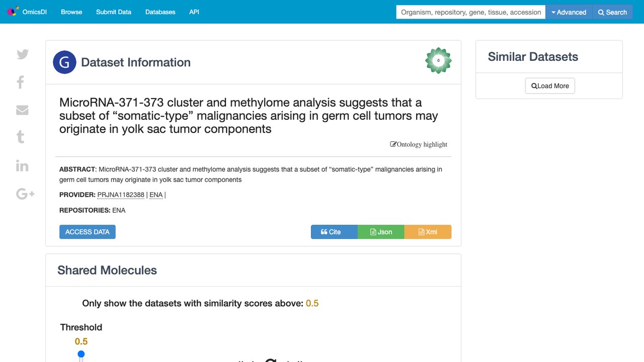
Task: Click the Threshold slider handle
Action: [81, 354]
